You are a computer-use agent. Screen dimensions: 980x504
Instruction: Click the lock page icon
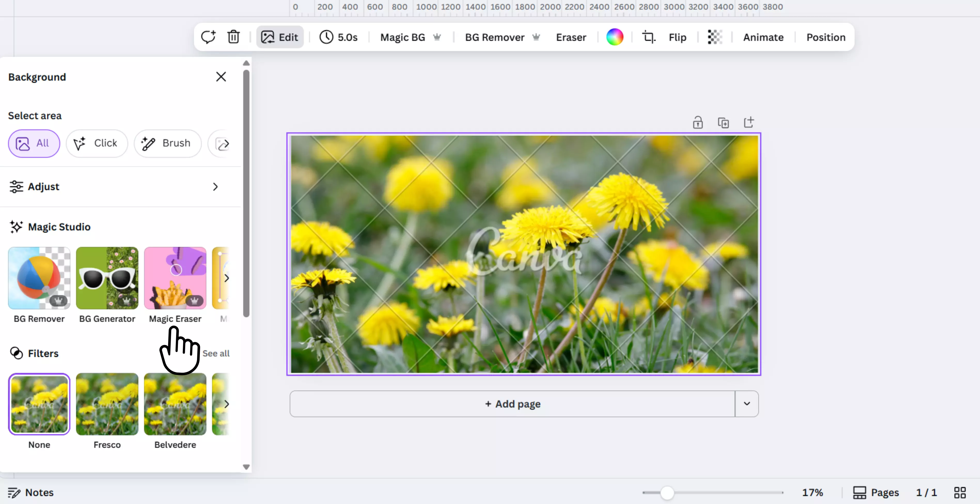[697, 123]
